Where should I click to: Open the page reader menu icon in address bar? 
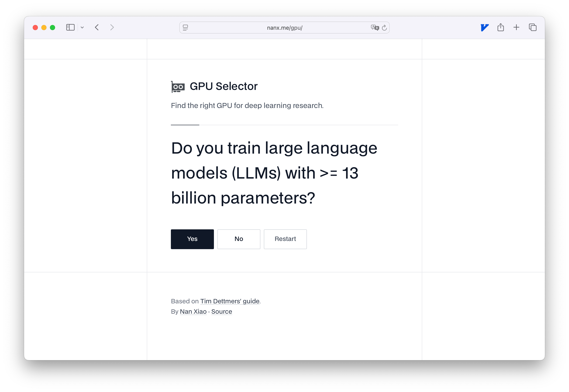[x=186, y=28]
